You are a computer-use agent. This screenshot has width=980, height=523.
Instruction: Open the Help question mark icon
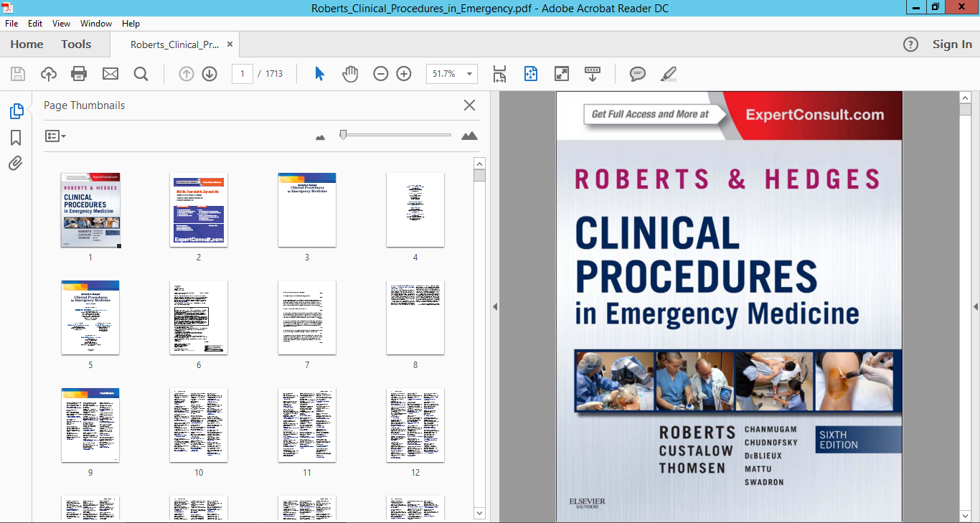coord(910,44)
